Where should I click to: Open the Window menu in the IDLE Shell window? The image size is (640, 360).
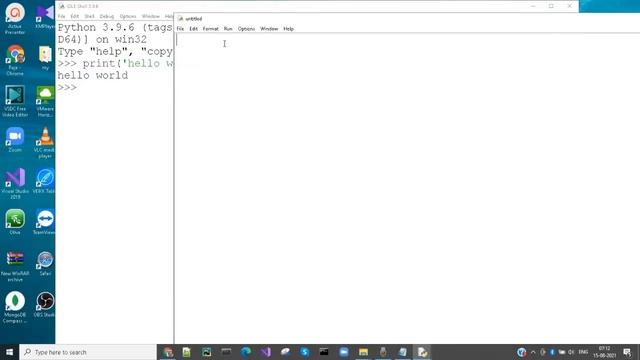(x=151, y=16)
